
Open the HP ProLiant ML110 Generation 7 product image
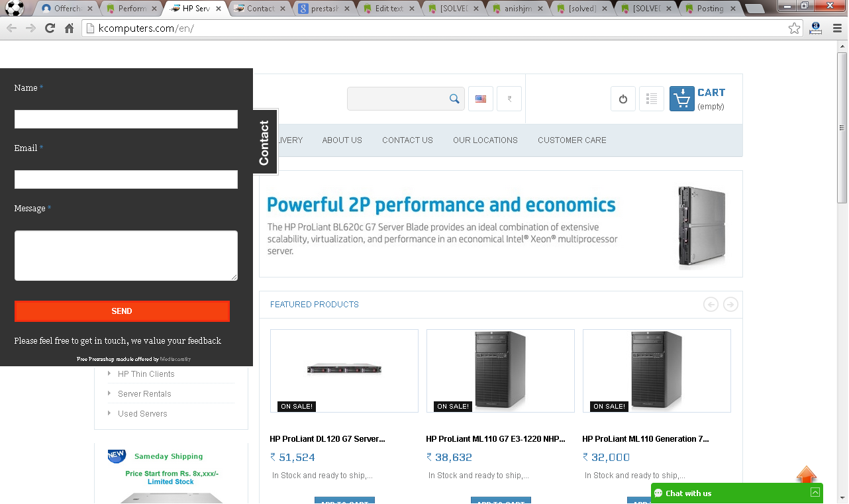pyautogui.click(x=657, y=371)
